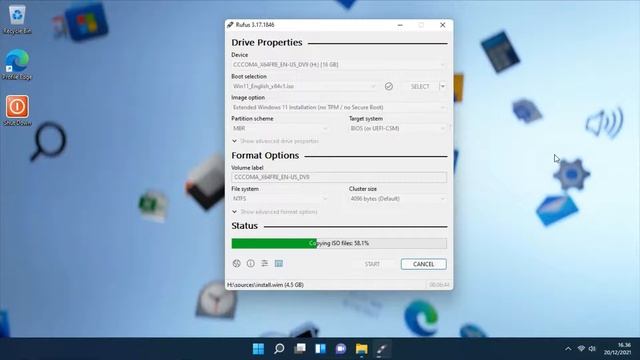Viewport: 640px width, 360px height.
Task: Open the Windows Start menu
Action: click(258, 349)
